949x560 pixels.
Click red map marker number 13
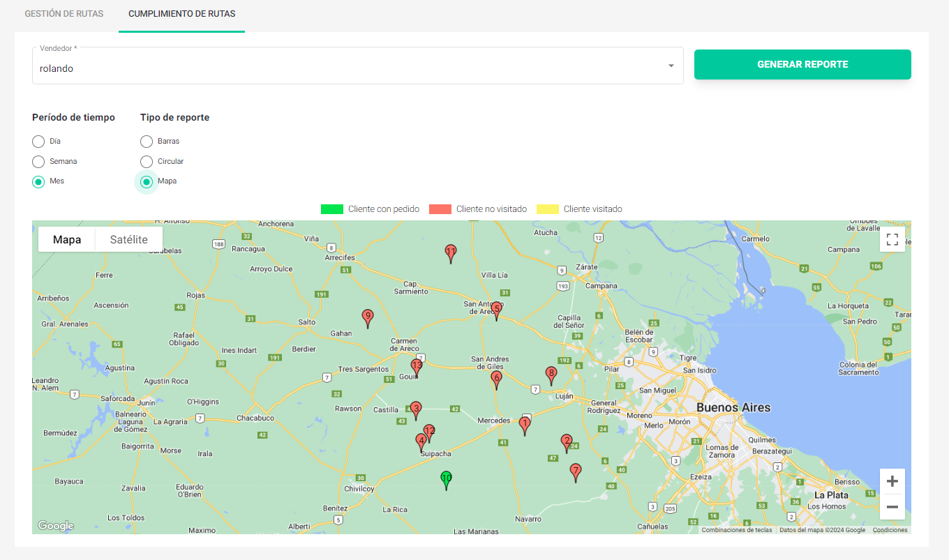pos(417,368)
